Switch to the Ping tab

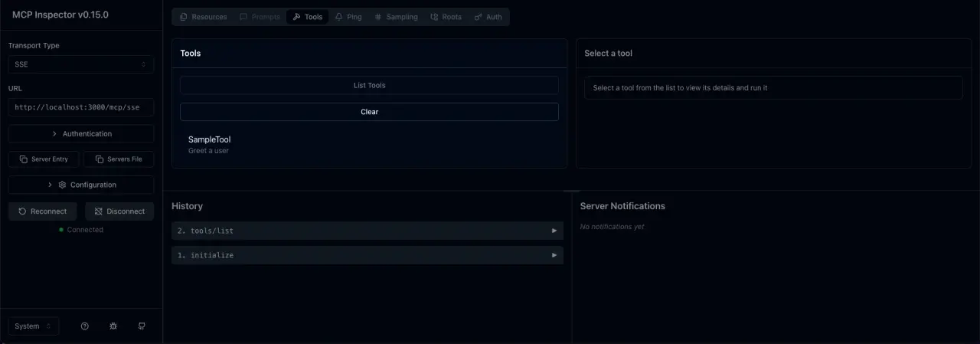(x=348, y=17)
